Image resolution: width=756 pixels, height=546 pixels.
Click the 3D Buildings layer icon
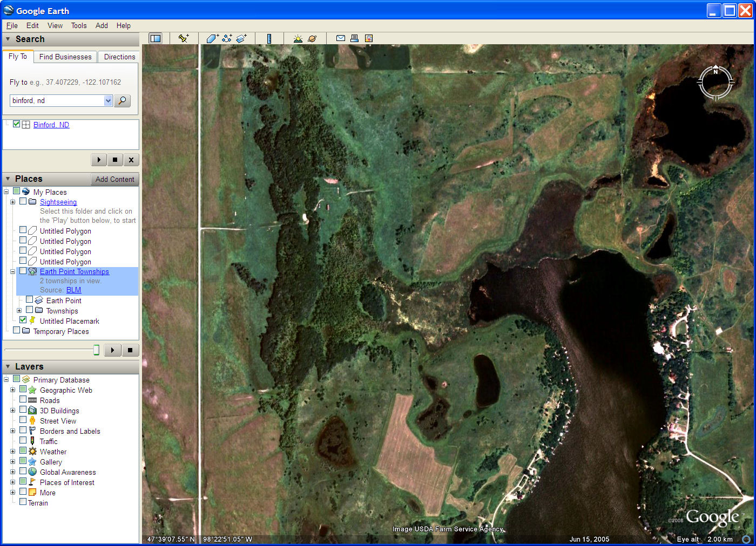[x=32, y=411]
